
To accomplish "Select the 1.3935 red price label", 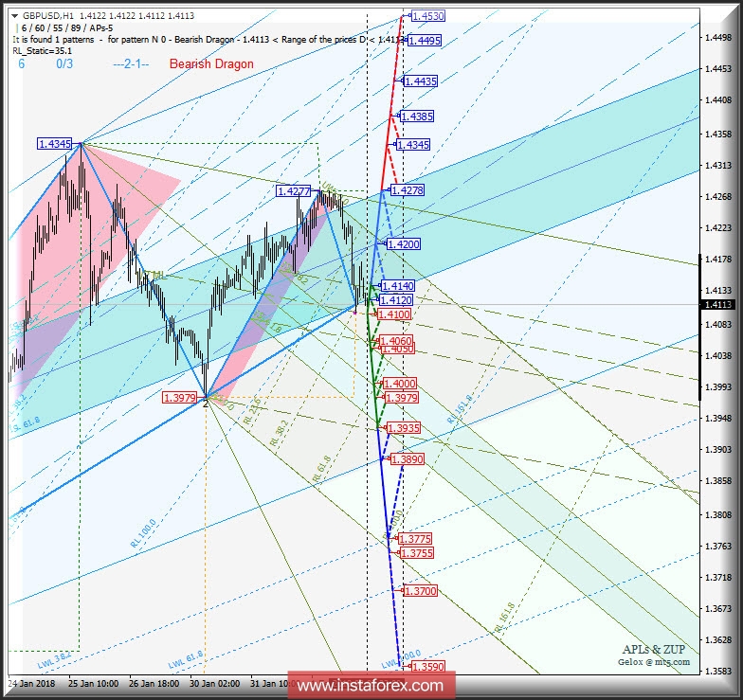I will coord(404,428).
